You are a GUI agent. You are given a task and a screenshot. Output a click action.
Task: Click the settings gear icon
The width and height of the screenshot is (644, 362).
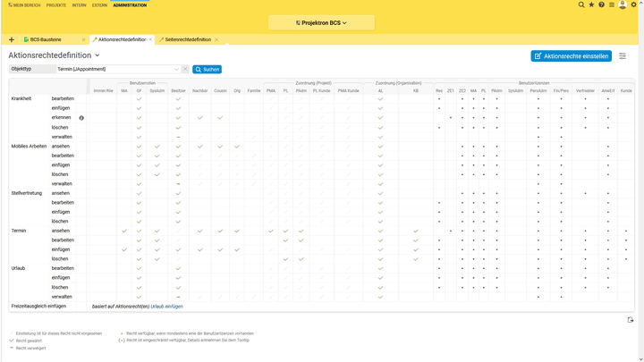(x=634, y=4)
